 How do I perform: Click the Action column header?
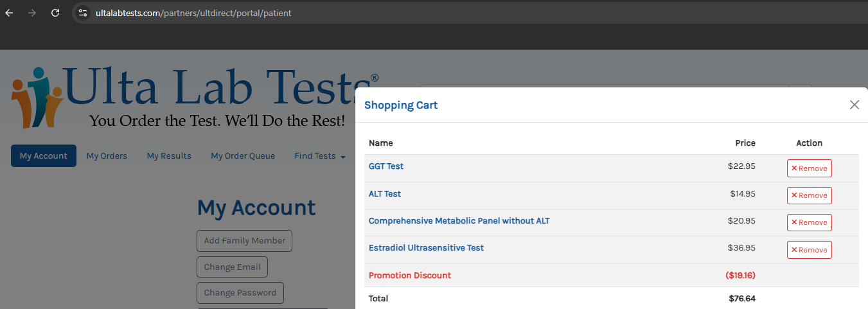(809, 143)
